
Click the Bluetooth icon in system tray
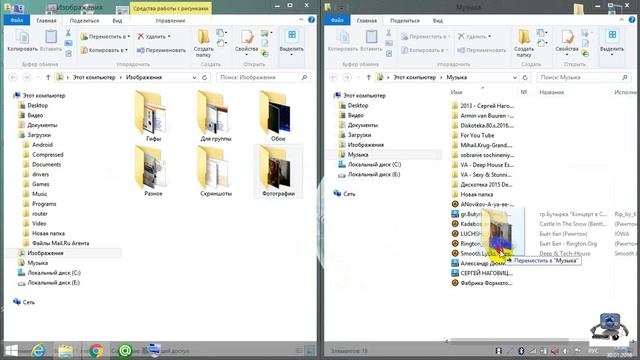tap(521, 351)
